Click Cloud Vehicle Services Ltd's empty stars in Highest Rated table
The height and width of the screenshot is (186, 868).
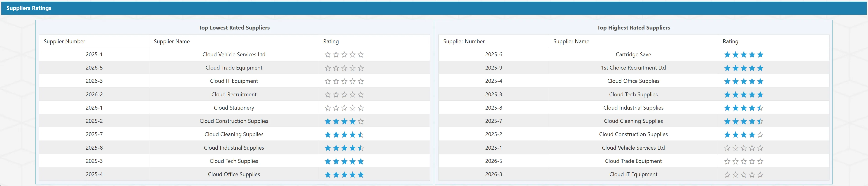pyautogui.click(x=744, y=148)
